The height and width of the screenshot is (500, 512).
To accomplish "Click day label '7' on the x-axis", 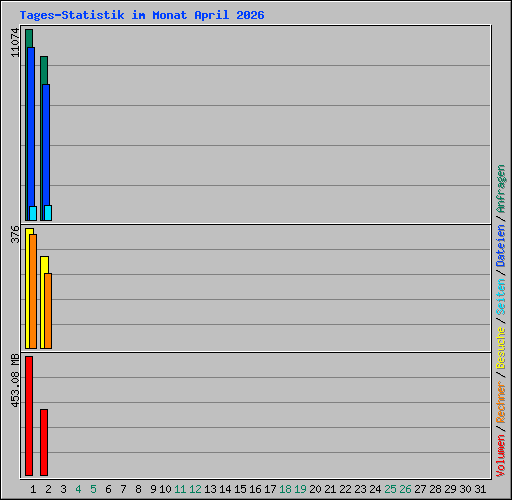I will coord(123,489).
